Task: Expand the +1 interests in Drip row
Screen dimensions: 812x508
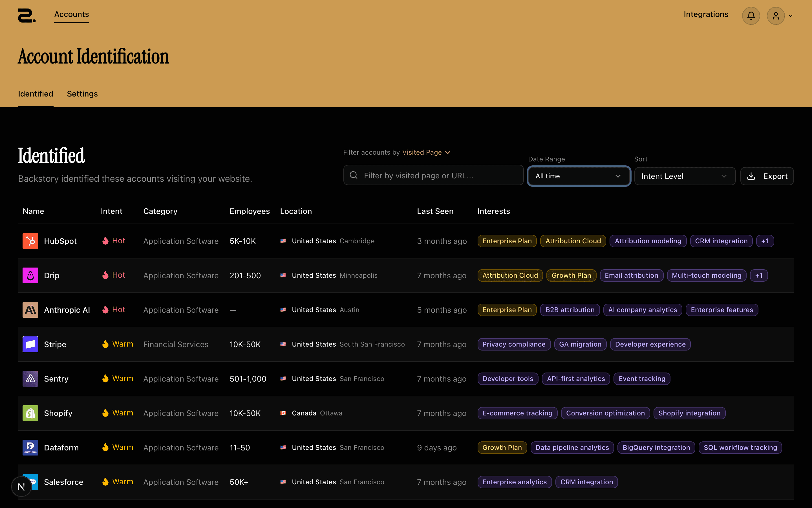Action: tap(759, 275)
